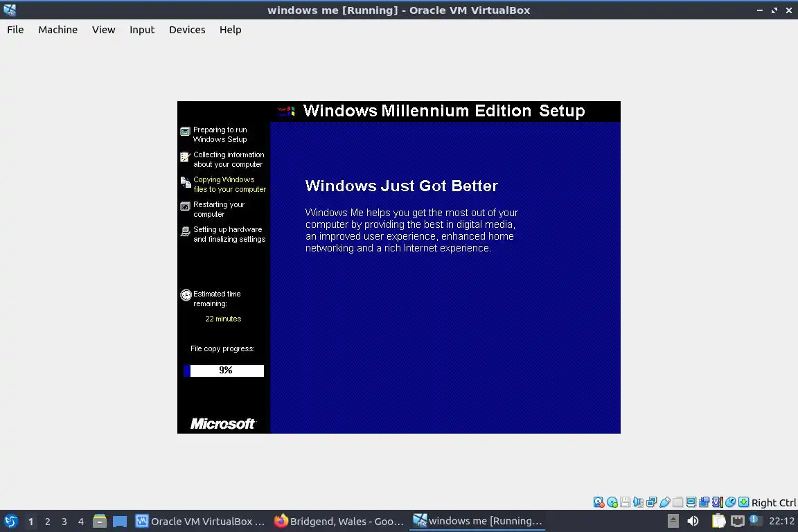Image resolution: width=798 pixels, height=532 pixels.
Task: Click the 22:12 taskbar clock
Action: tap(781, 521)
